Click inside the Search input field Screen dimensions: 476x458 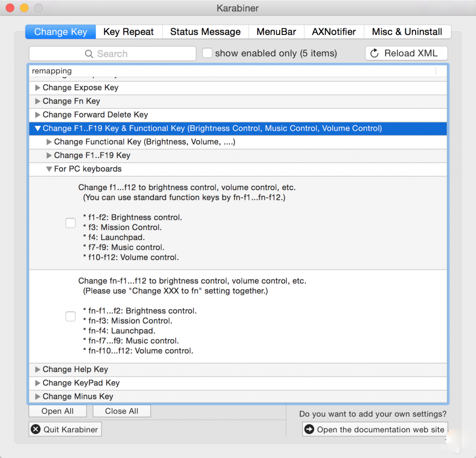[139, 54]
